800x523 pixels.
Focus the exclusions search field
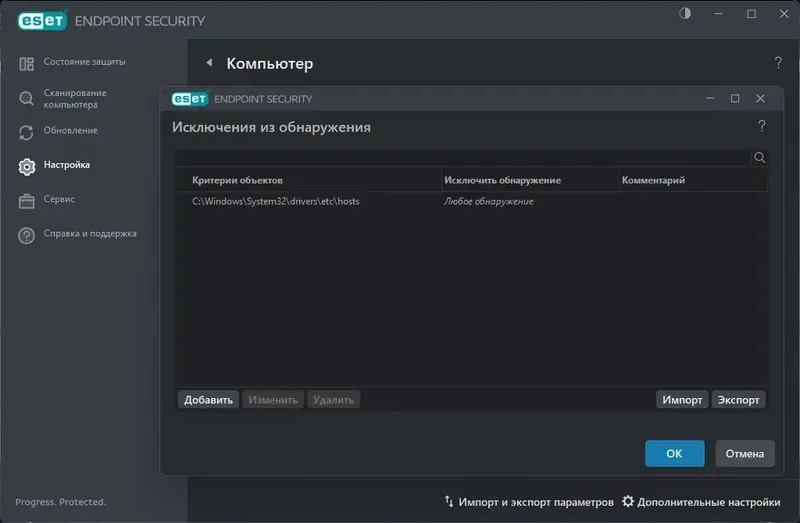click(463, 158)
